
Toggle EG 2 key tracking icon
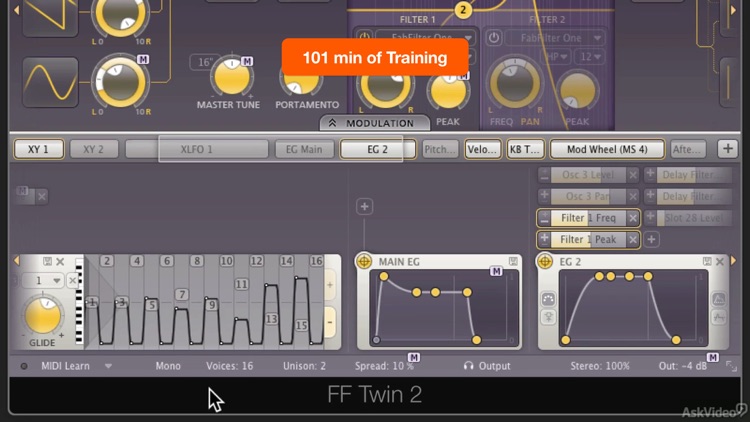548,317
